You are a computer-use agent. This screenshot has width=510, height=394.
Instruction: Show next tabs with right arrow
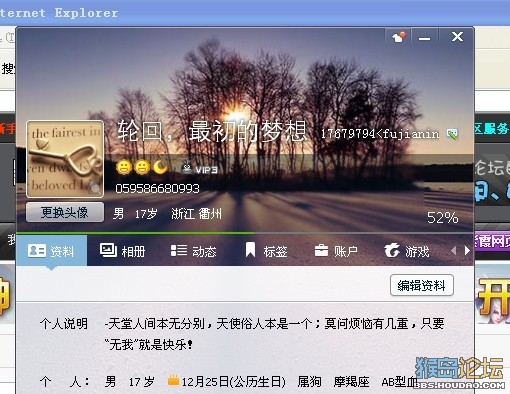pyautogui.click(x=467, y=251)
